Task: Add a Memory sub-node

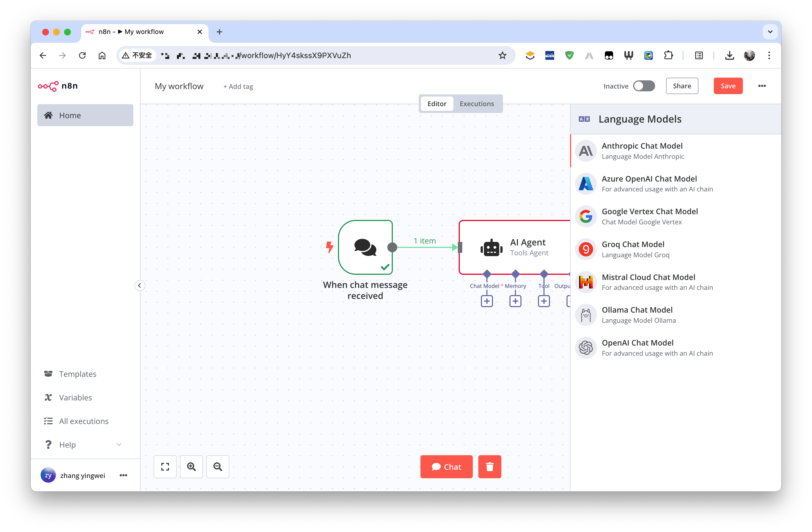Action: click(x=515, y=301)
